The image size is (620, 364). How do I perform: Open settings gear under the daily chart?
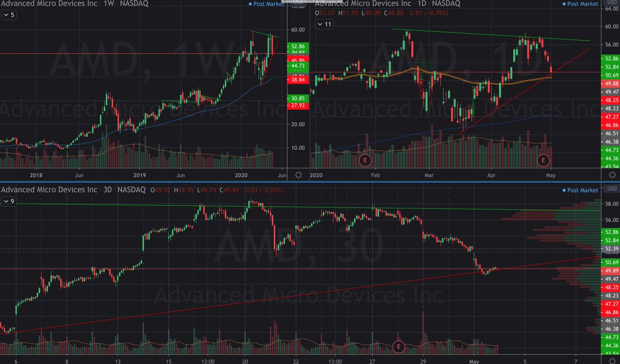coord(612,176)
